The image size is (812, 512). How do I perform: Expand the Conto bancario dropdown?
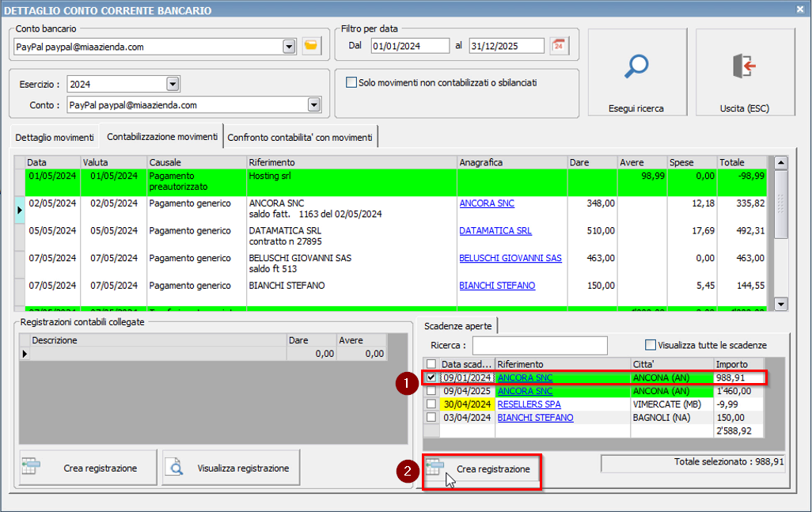(290, 47)
